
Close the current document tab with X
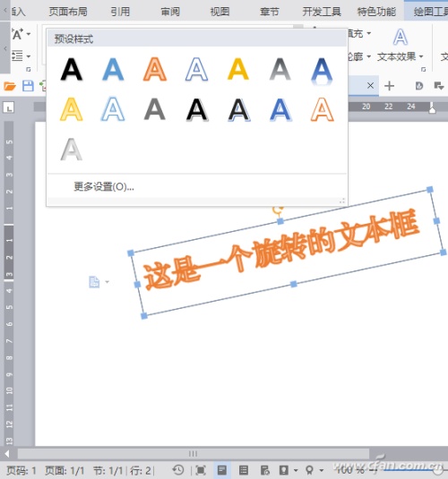pos(370,86)
